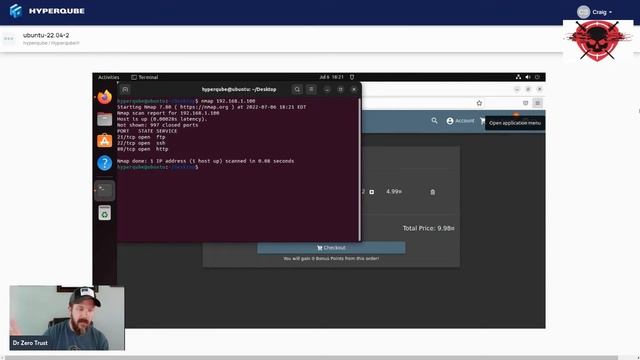Click the terminal title hyperqube@ubuntu: ~/Desktop
The height and width of the screenshot is (360, 640).
tap(239, 89)
